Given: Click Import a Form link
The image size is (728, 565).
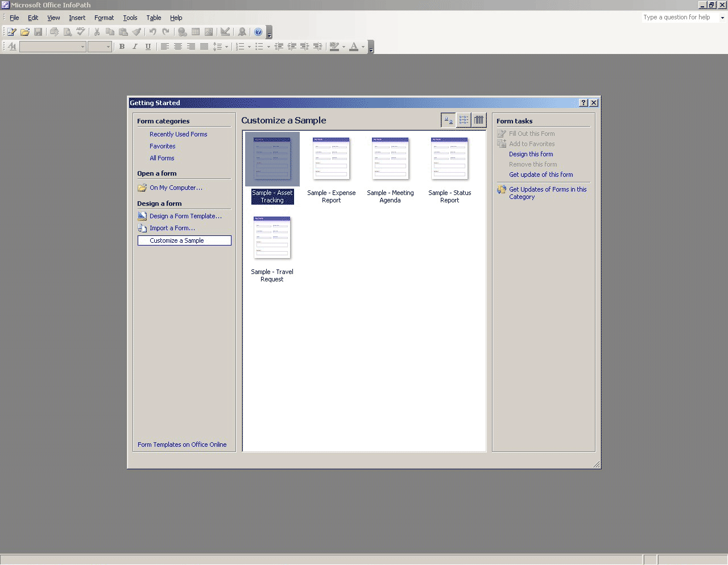Looking at the screenshot, I should [x=172, y=228].
